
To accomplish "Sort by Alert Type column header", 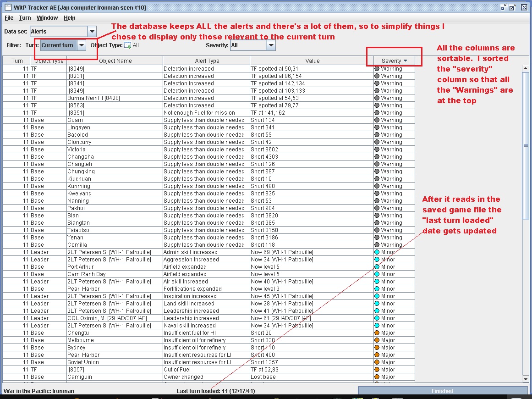I will click(x=207, y=61).
